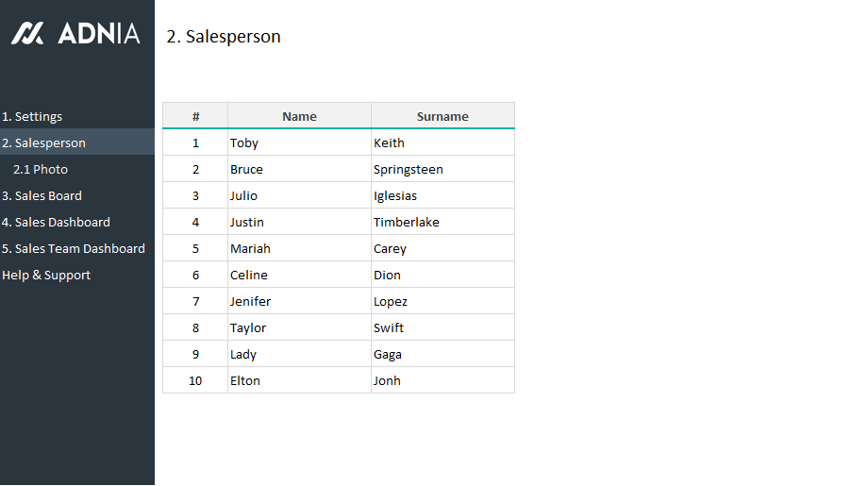Select the Elton name cell
Viewport: 868px width, 486px height.
299,381
